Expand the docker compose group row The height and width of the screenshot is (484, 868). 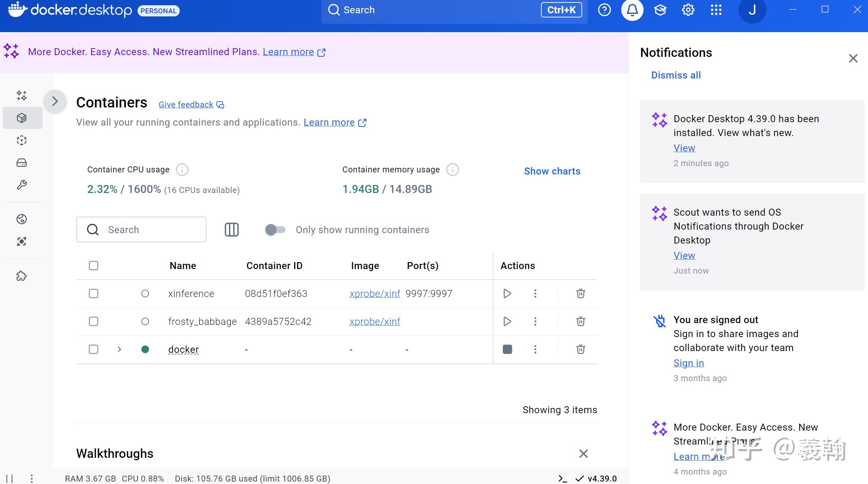point(119,349)
